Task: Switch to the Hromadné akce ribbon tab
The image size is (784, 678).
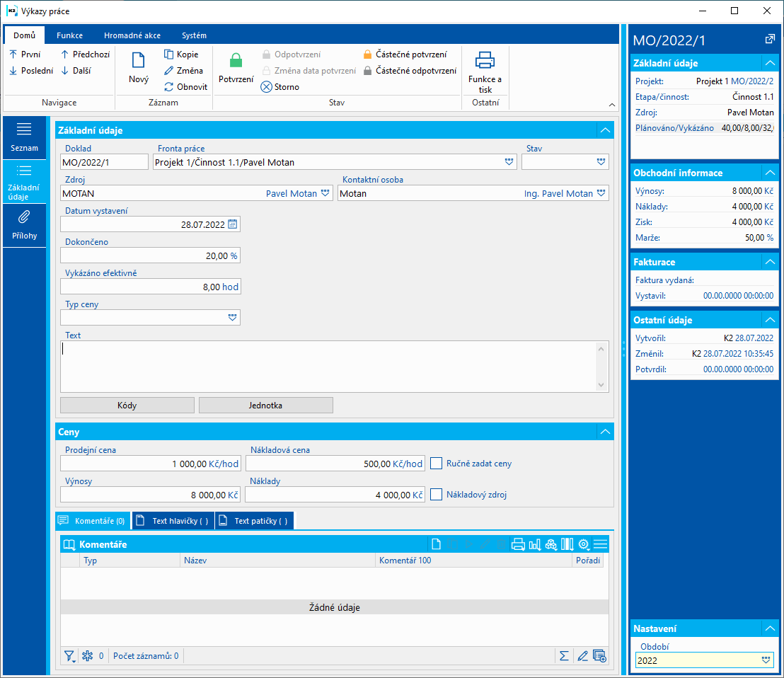Action: [x=132, y=35]
